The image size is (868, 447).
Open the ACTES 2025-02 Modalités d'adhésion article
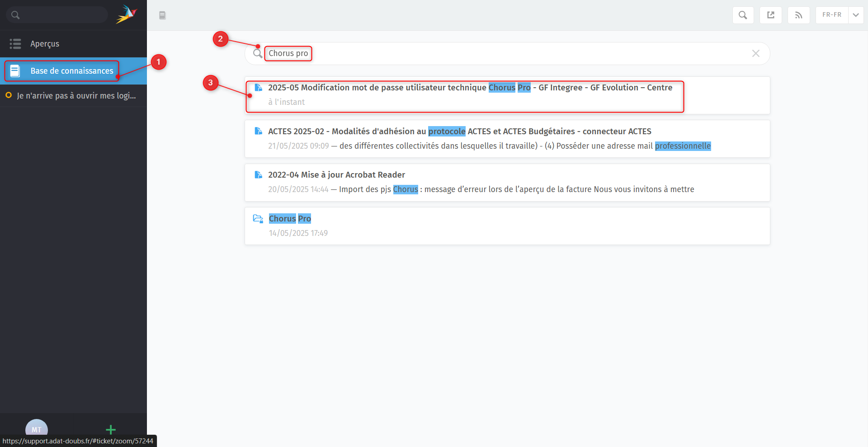[x=459, y=132]
